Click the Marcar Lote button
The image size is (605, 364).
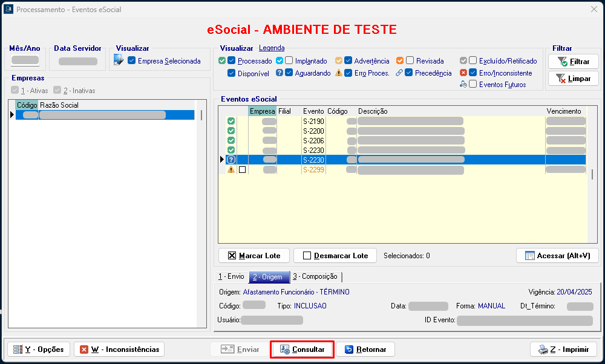click(x=254, y=256)
